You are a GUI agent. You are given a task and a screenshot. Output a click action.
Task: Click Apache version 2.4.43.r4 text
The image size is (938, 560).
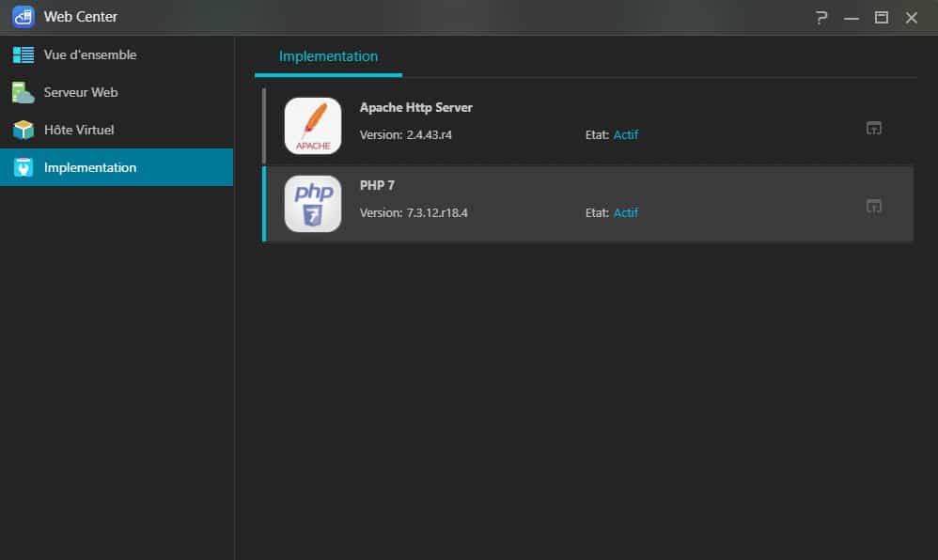[406, 134]
